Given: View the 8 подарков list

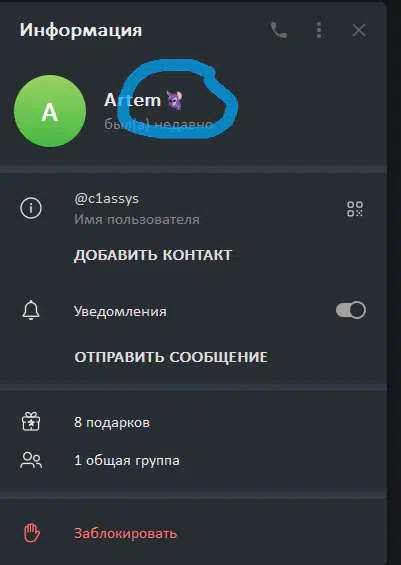Looking at the screenshot, I should (112, 422).
